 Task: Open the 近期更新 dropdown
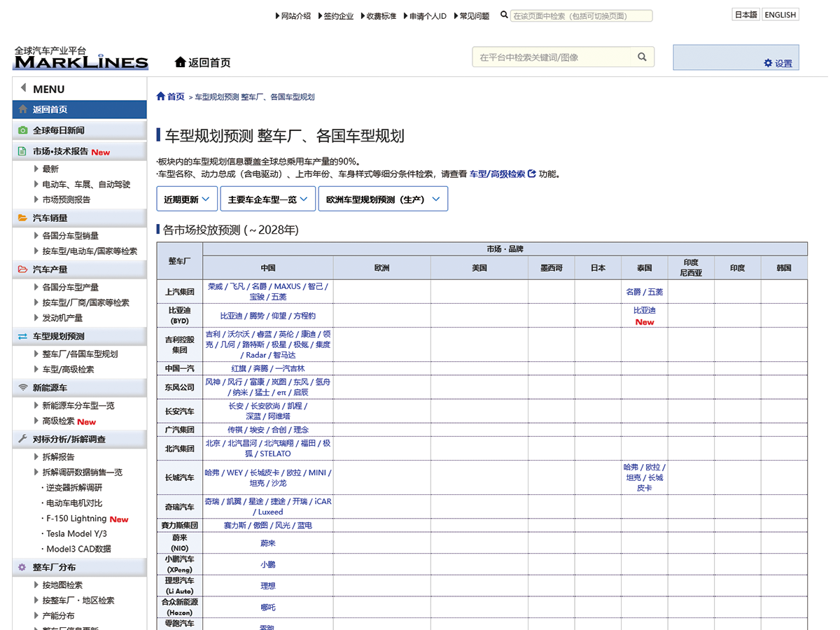tap(187, 199)
